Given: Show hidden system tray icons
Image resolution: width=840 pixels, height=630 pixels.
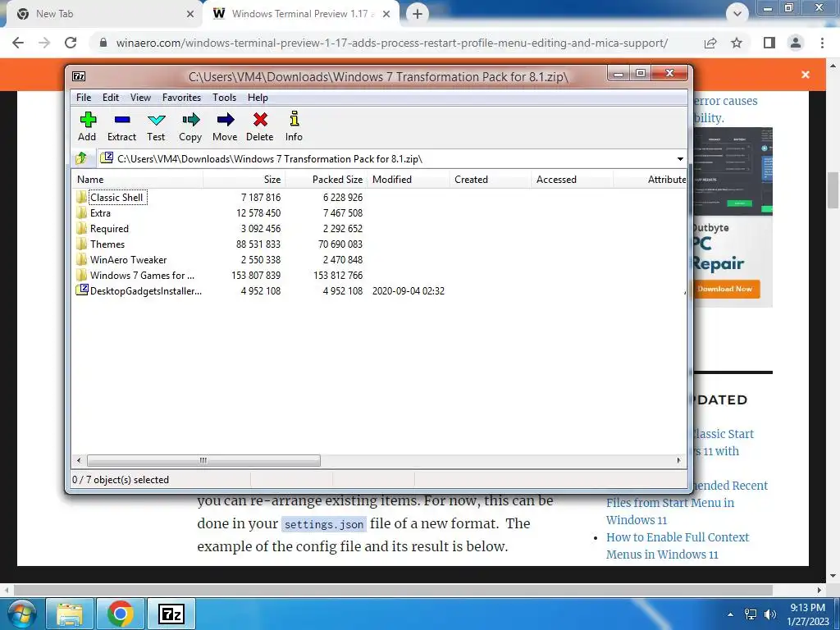Looking at the screenshot, I should coord(731,614).
